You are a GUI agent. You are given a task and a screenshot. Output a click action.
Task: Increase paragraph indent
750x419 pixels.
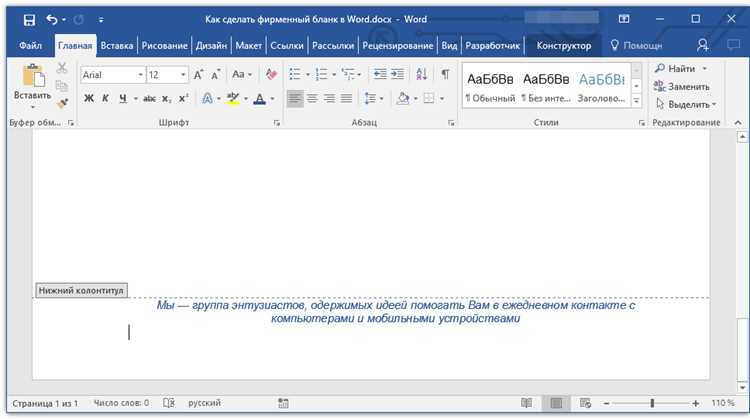397,74
